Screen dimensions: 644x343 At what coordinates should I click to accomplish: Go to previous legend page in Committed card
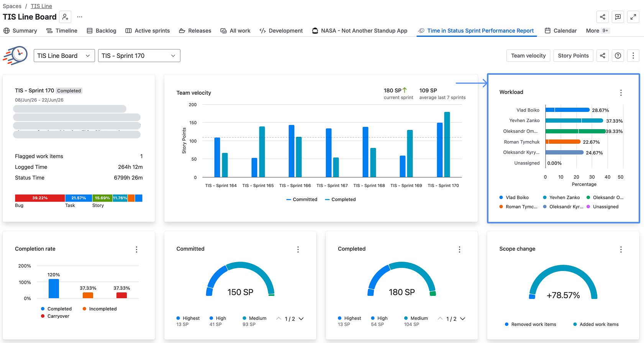point(279,318)
